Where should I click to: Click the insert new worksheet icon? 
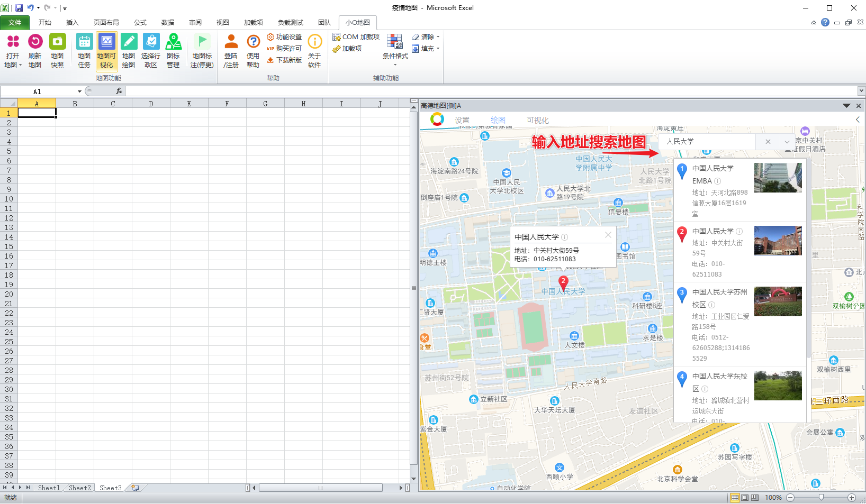[x=136, y=488]
